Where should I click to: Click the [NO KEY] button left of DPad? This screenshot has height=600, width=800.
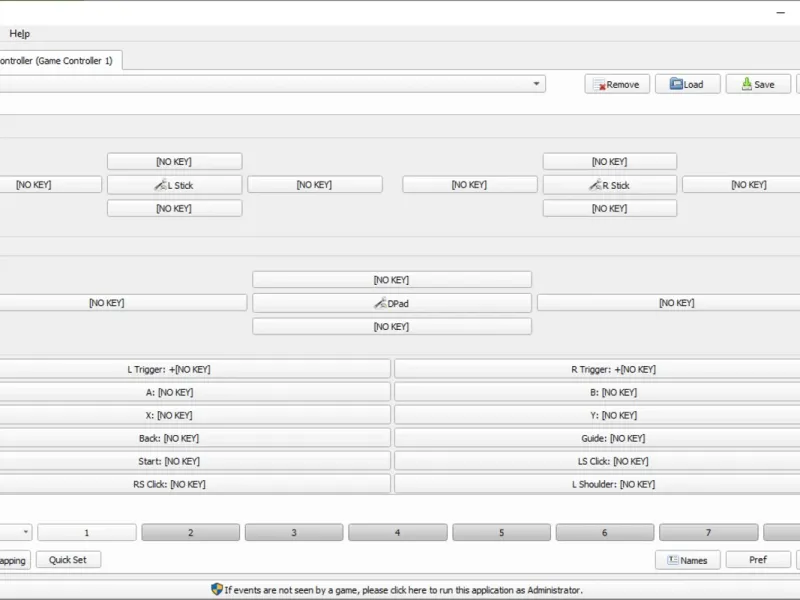(122, 303)
